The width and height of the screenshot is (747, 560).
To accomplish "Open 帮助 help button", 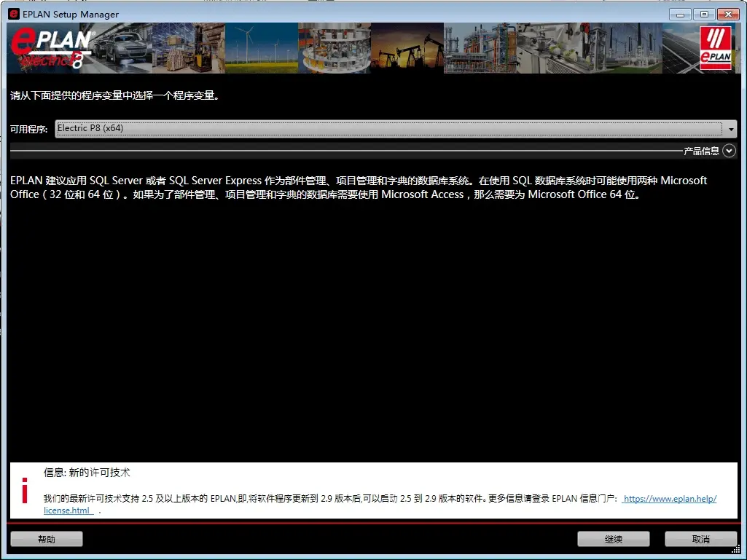I will click(47, 539).
